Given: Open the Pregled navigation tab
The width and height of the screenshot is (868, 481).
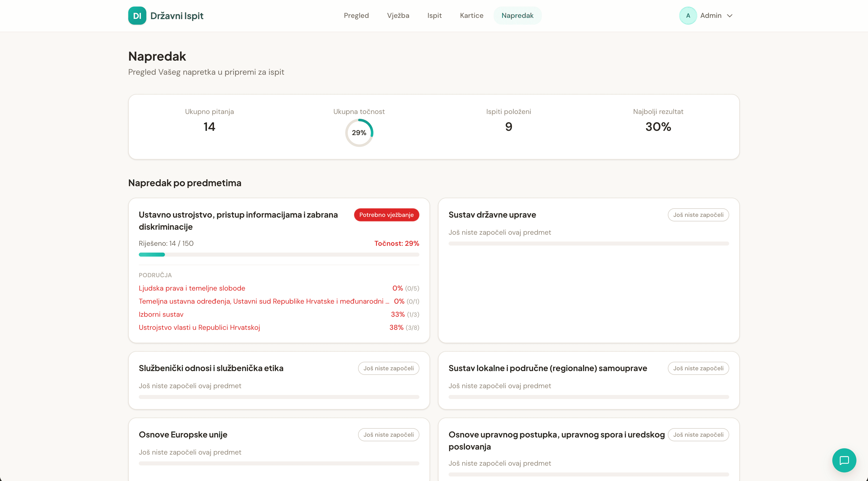Looking at the screenshot, I should (x=356, y=16).
